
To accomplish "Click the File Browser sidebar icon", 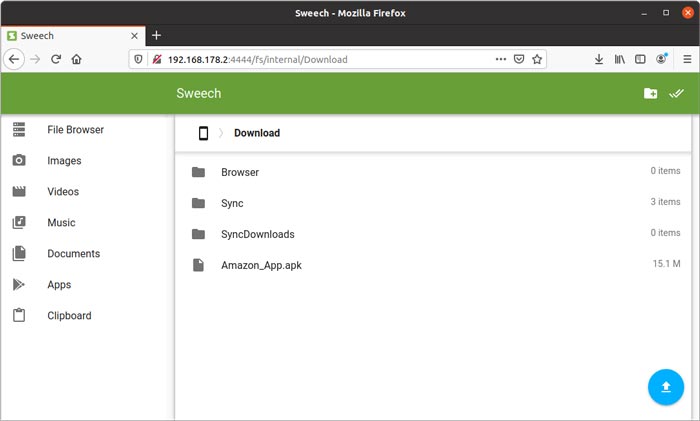I will [19, 129].
